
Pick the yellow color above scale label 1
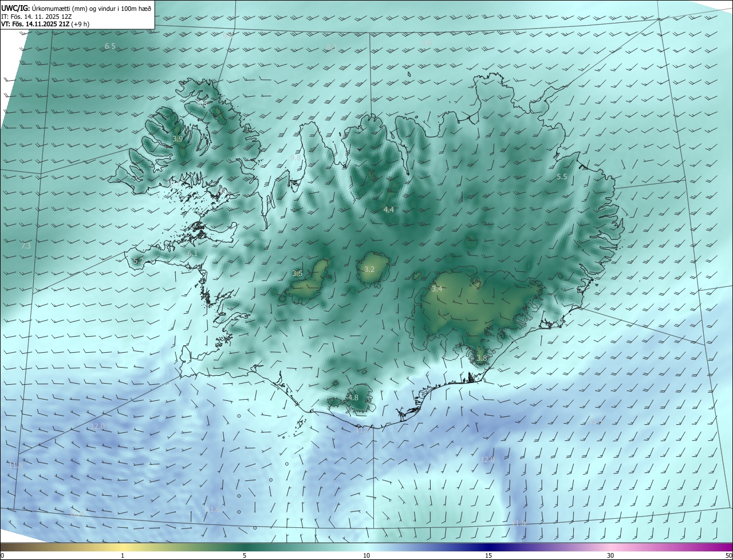coord(123,547)
